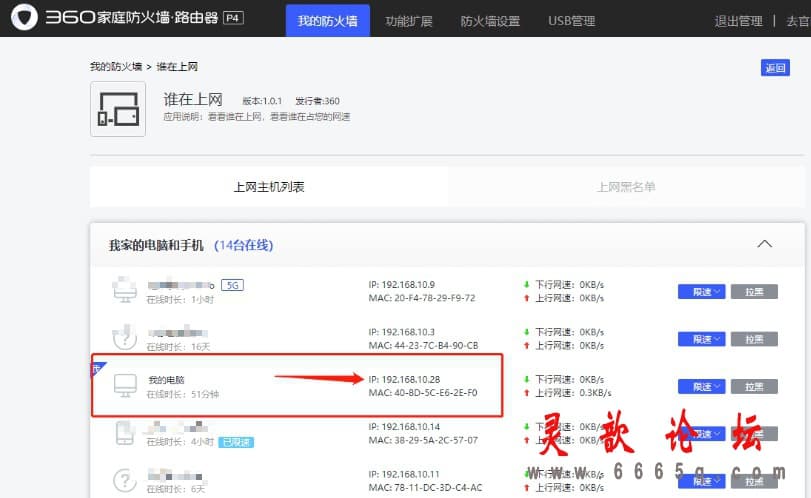
Task: Click the blue 返回 button
Action: pyautogui.click(x=775, y=68)
